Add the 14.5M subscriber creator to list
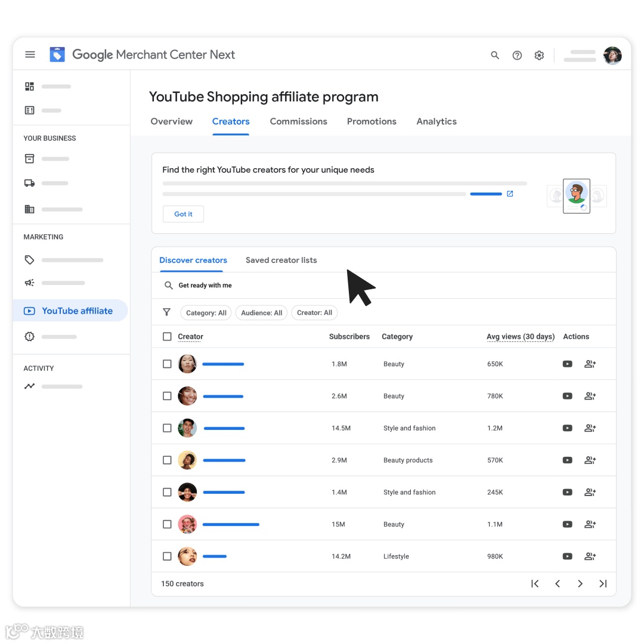 click(590, 428)
